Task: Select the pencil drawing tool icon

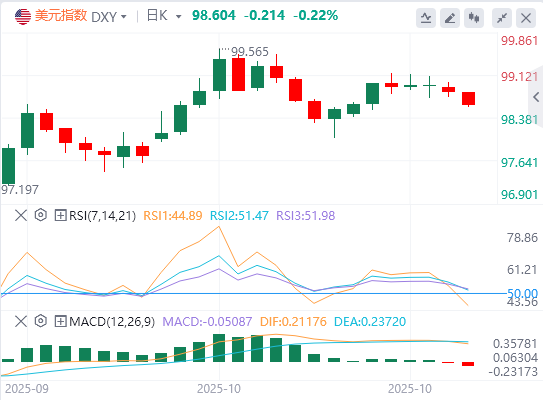Action: (449, 18)
